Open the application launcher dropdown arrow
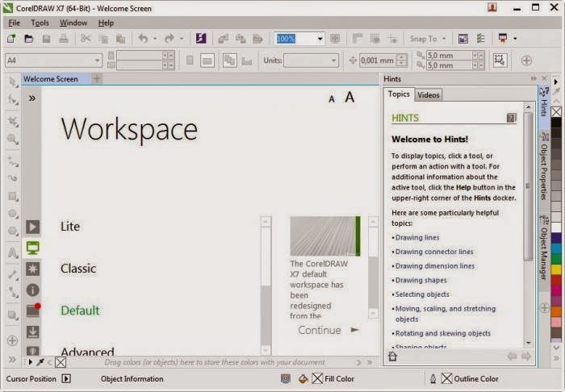 coord(515,39)
